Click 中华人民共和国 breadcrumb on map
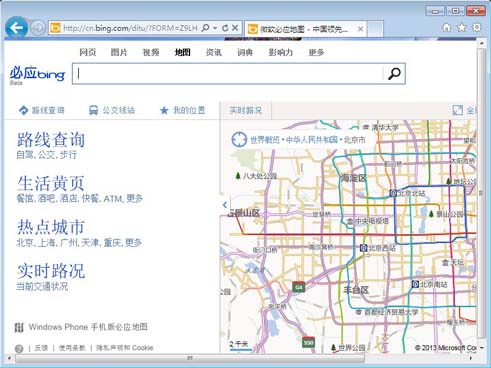491x368 pixels. pos(312,140)
